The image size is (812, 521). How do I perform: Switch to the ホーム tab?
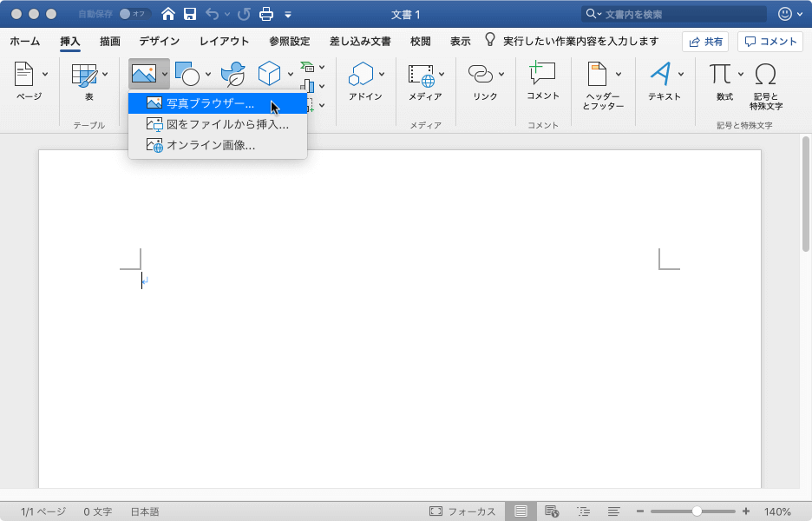tap(25, 42)
